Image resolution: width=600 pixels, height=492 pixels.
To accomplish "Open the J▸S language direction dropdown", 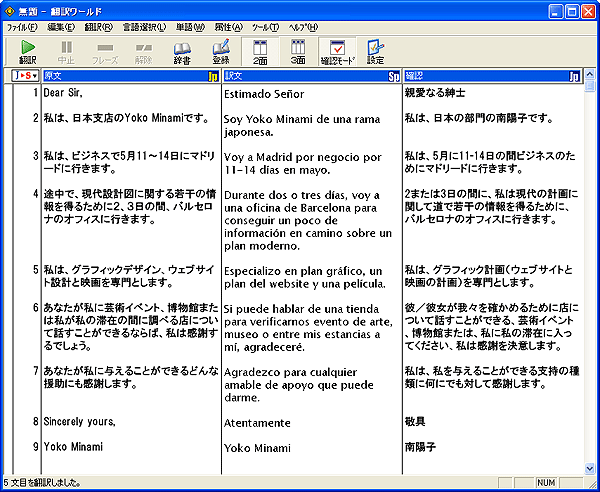I will point(26,76).
